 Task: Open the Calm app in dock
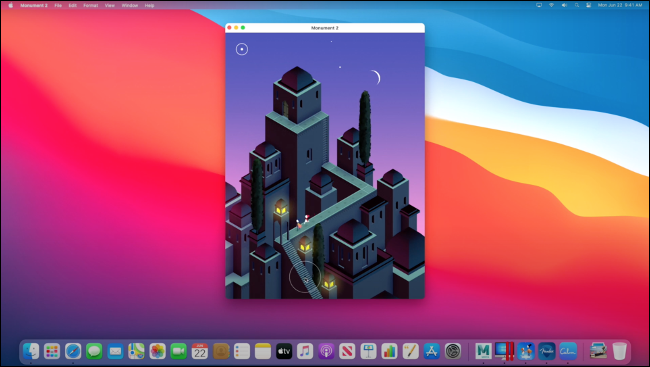(x=568, y=351)
